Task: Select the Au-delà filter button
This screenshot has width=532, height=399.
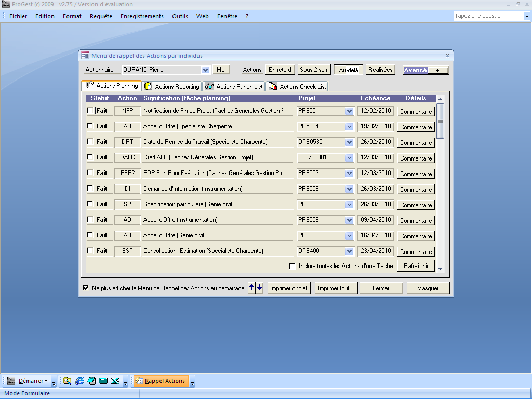Action: pyautogui.click(x=349, y=70)
